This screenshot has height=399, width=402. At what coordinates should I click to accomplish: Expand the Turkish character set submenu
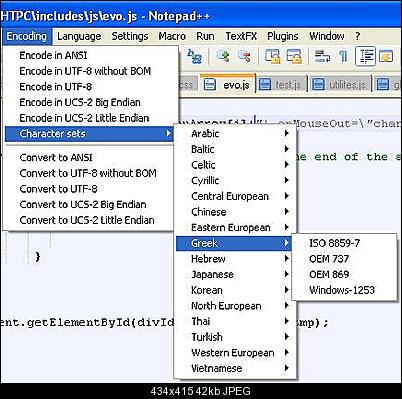pos(235,337)
